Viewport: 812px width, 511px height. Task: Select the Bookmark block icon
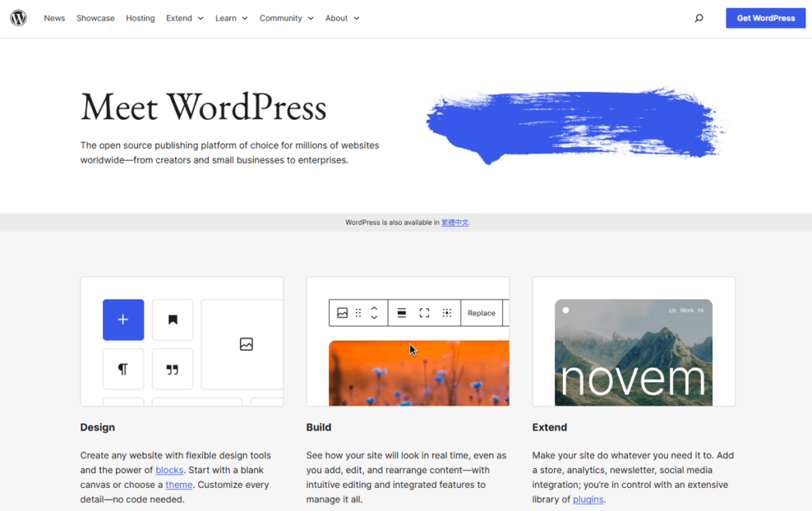tap(173, 319)
